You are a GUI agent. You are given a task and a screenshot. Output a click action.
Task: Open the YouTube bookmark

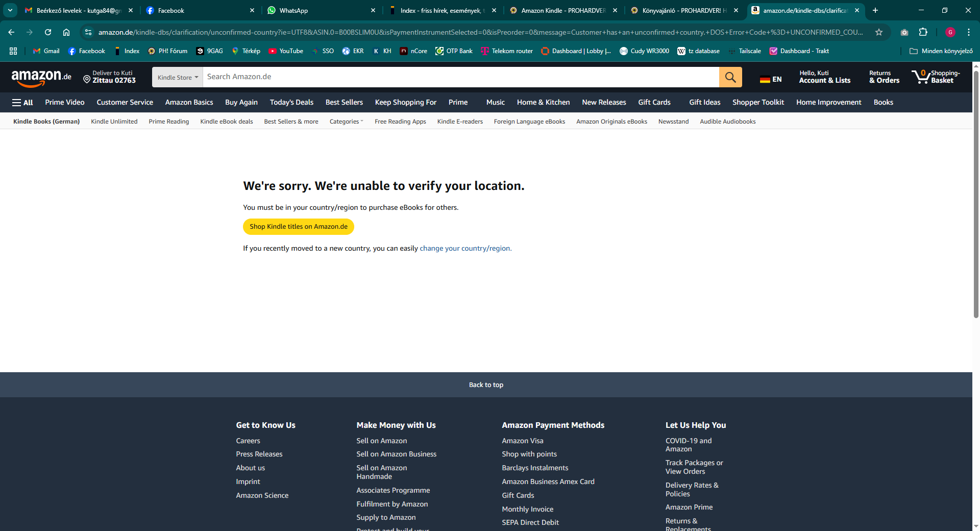coord(286,51)
